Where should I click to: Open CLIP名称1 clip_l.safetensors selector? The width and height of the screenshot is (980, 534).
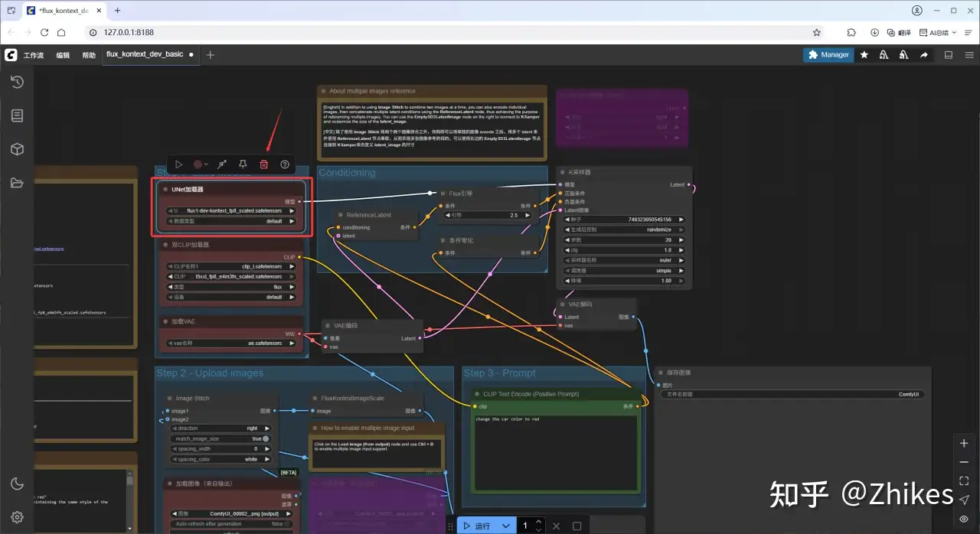tap(232, 266)
